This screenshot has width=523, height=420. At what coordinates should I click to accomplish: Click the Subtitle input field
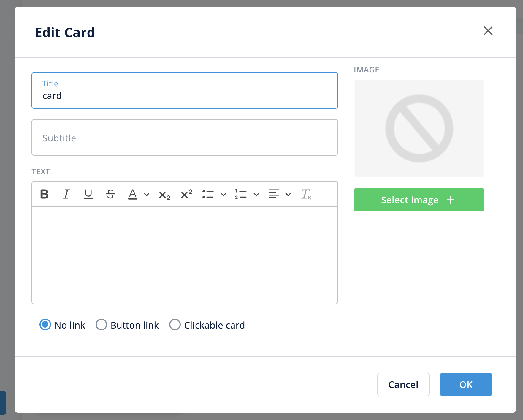tap(185, 138)
